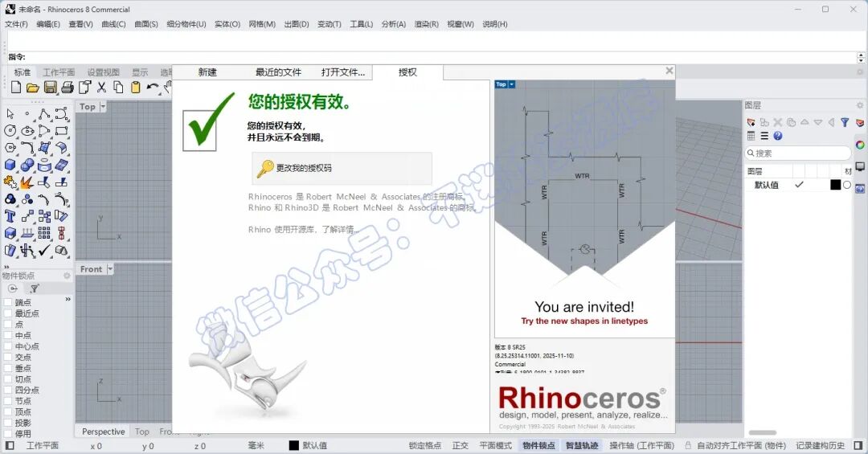
Task: Select the Explode tool
Action: pos(27,182)
